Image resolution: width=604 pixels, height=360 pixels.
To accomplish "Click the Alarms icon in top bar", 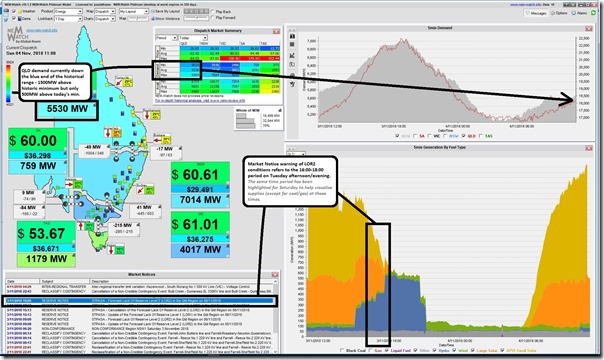I will (x=574, y=13).
